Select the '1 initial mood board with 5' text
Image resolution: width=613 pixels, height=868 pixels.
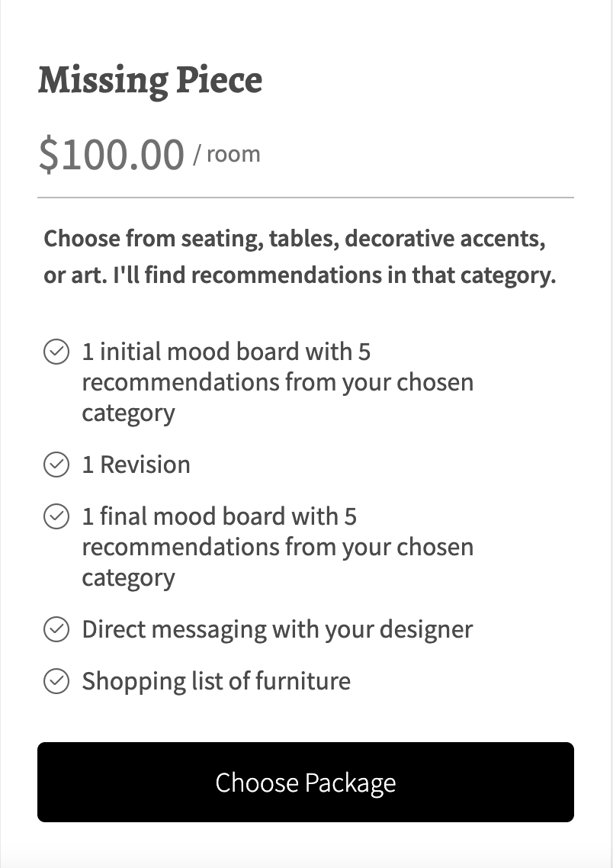pos(226,352)
